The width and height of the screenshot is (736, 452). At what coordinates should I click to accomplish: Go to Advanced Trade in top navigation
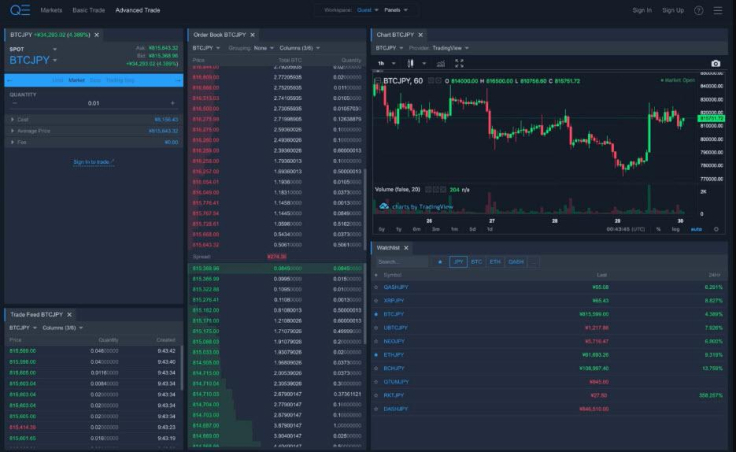pos(138,10)
